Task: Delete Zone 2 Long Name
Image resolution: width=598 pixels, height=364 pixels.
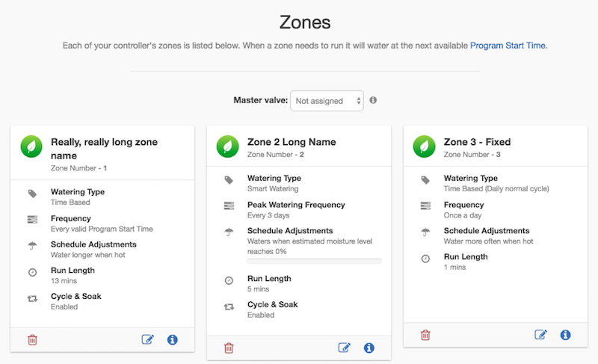Action: (229, 348)
